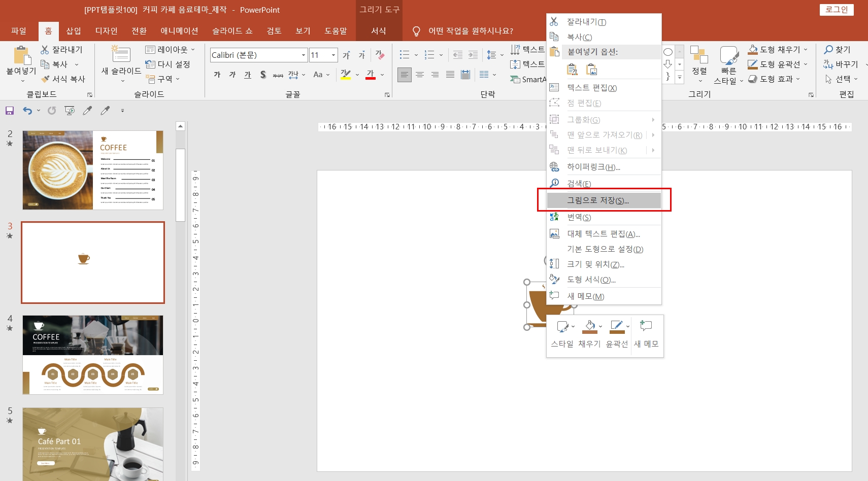Click the Save icon in quick access toolbar
868x481 pixels.
pos(9,111)
